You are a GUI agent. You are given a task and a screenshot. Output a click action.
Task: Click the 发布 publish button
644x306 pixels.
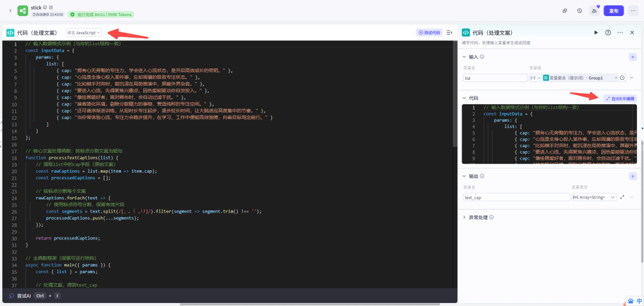(614, 11)
